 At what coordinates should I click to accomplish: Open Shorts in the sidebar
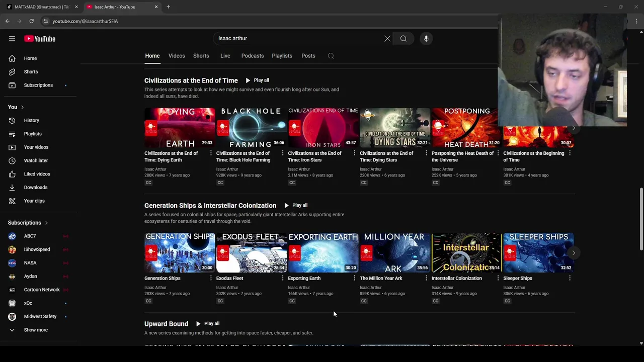tap(38, 71)
